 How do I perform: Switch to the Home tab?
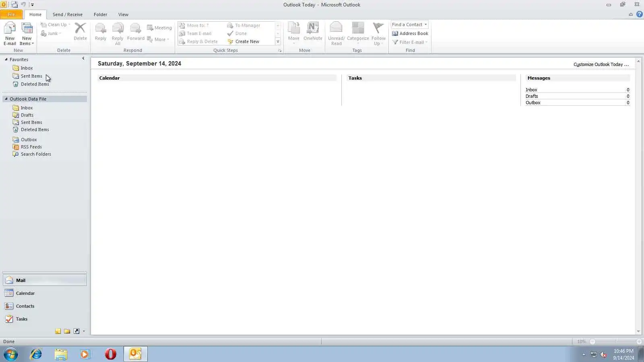click(35, 14)
